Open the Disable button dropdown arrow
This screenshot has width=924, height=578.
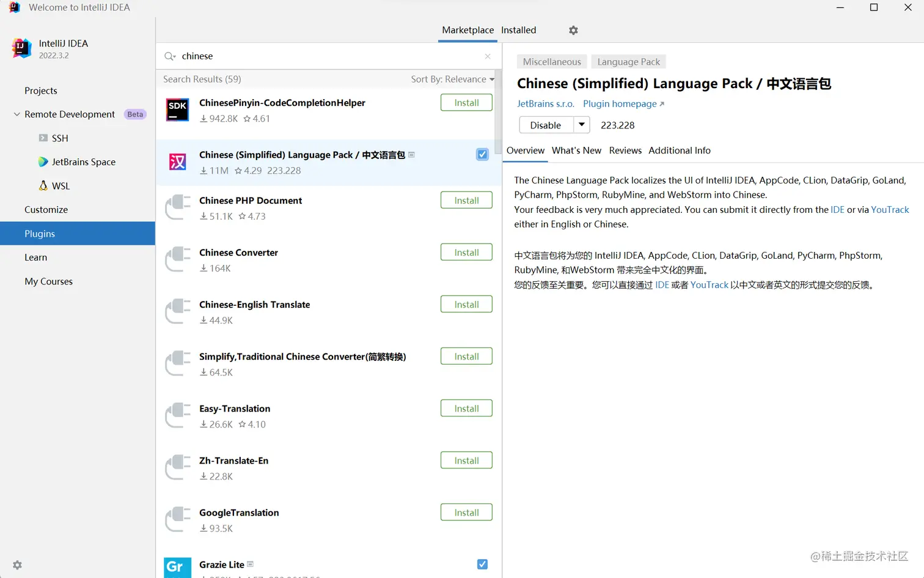582,125
